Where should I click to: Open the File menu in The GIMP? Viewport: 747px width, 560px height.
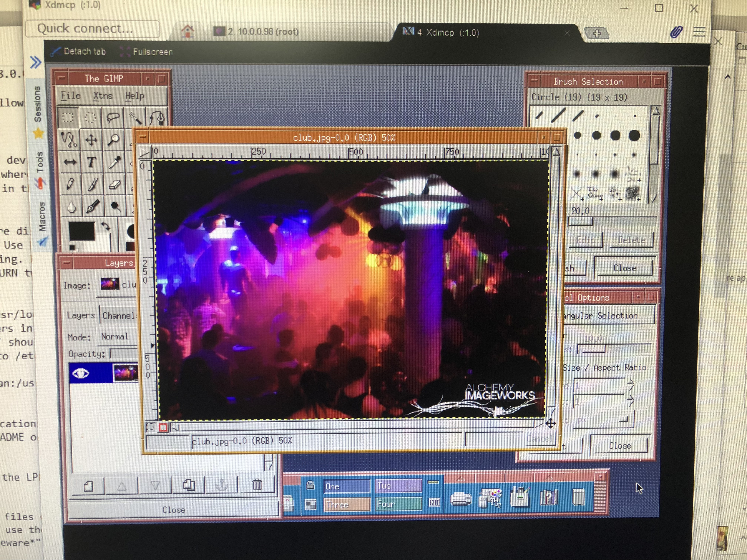71,96
